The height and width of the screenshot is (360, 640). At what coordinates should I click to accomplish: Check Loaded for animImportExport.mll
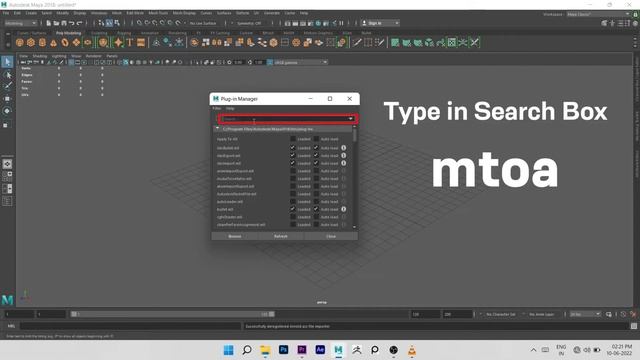[x=293, y=171]
